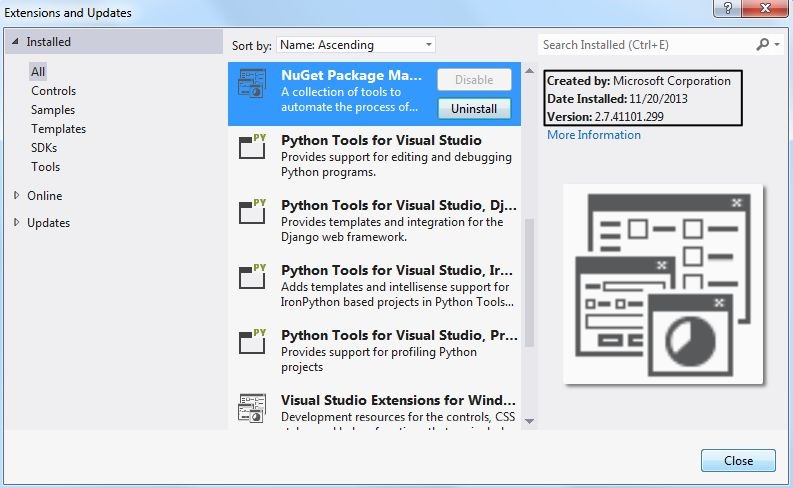This screenshot has width=793, height=488.
Task: Click the NuGet Package Ma... title
Action: (351, 75)
